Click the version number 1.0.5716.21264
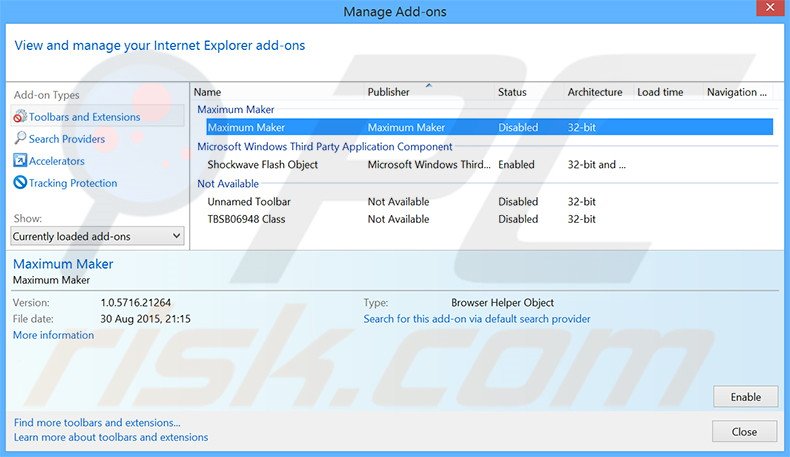This screenshot has width=790, height=457. pos(136,303)
